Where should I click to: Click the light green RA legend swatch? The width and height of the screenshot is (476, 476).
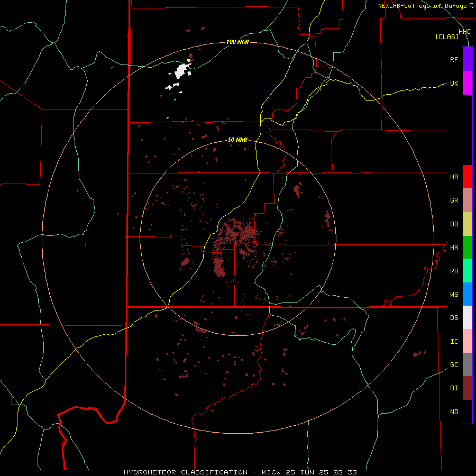click(467, 271)
